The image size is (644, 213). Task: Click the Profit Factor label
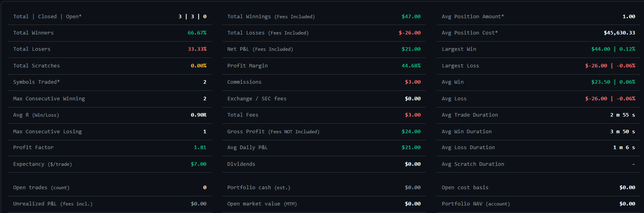pyautogui.click(x=33, y=148)
